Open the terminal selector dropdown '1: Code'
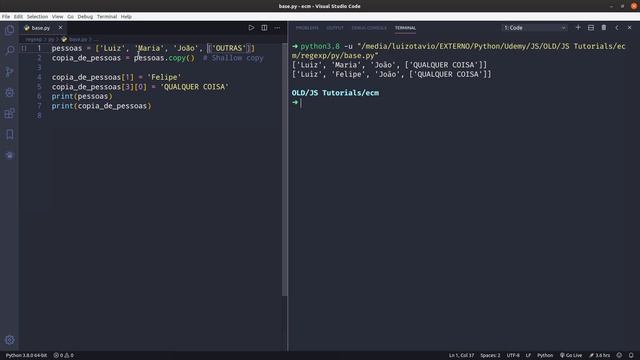The height and width of the screenshot is (360, 640). pos(534,28)
